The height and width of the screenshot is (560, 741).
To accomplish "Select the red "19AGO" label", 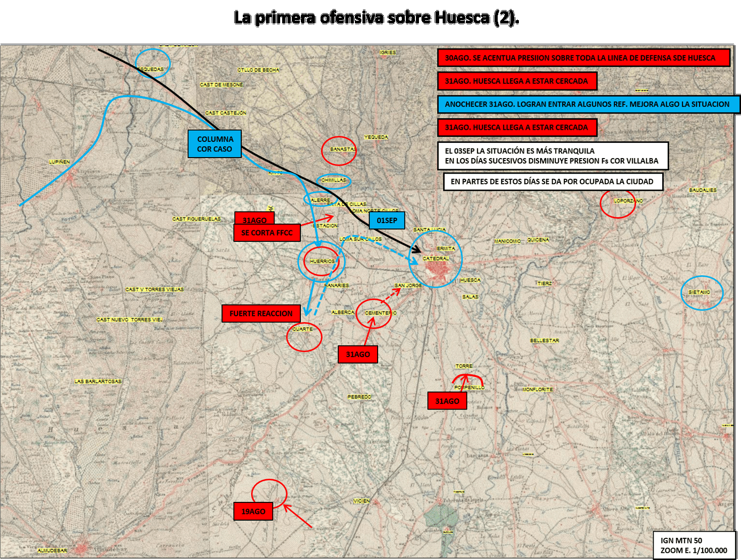I will pyautogui.click(x=253, y=512).
